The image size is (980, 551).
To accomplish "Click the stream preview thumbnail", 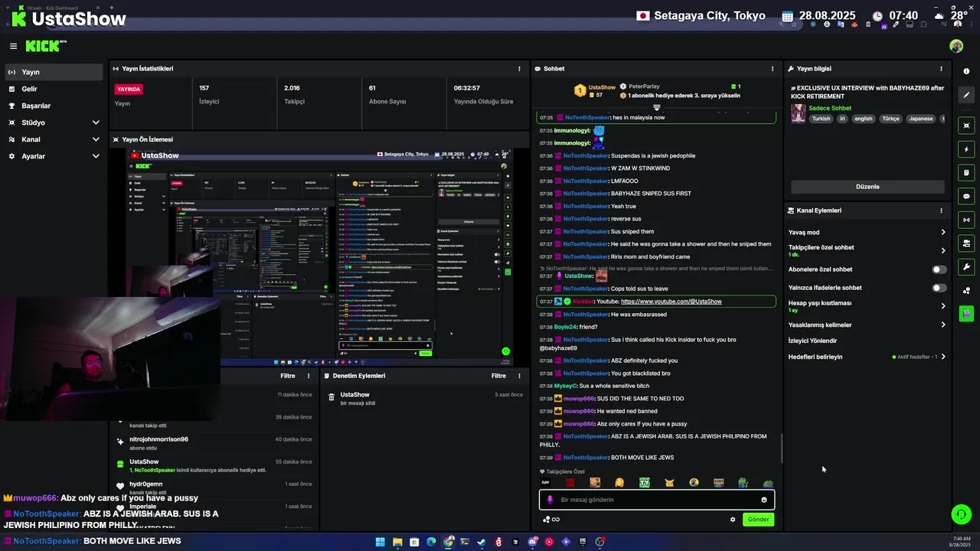I will tap(319, 256).
